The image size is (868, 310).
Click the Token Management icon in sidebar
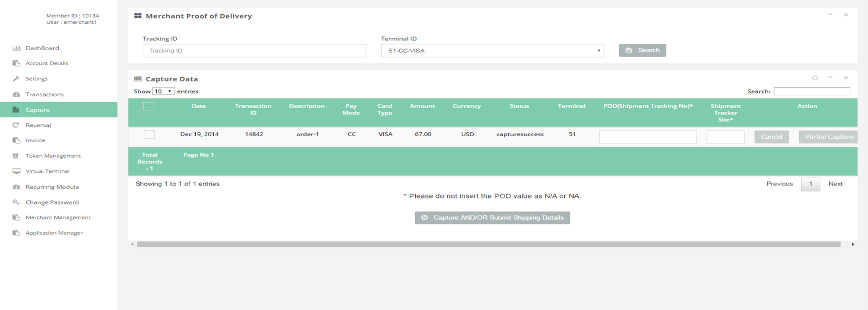click(16, 155)
